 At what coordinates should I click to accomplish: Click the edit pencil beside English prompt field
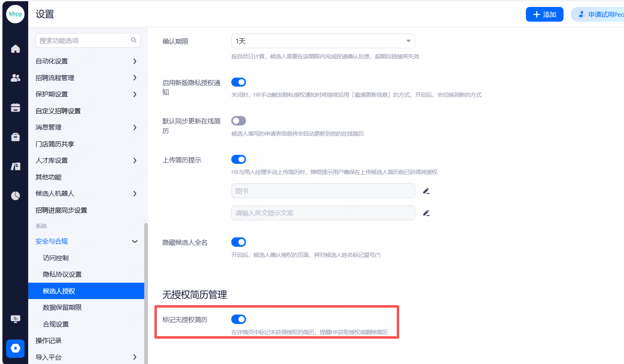click(x=426, y=213)
